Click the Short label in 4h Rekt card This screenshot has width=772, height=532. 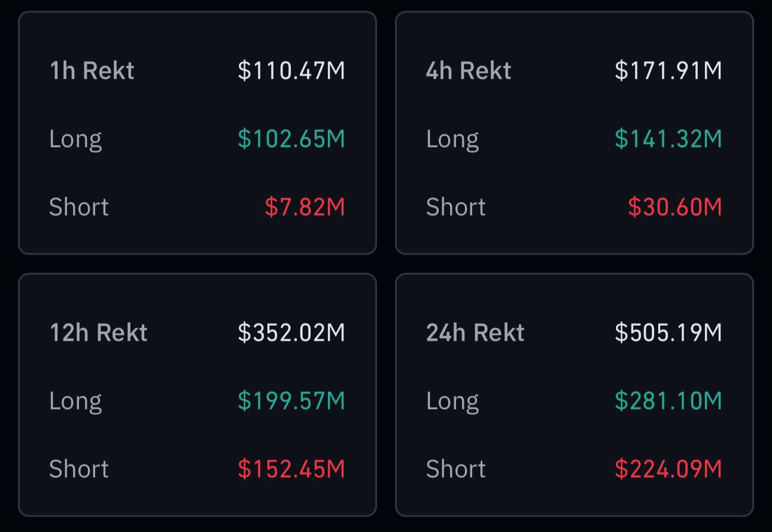click(455, 207)
